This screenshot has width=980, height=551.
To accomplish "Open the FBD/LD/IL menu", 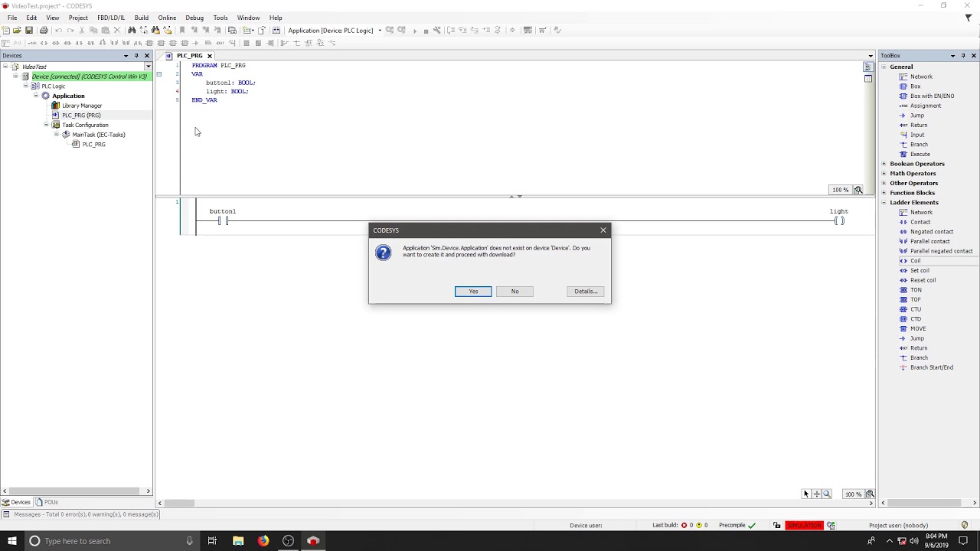I will [x=111, y=18].
